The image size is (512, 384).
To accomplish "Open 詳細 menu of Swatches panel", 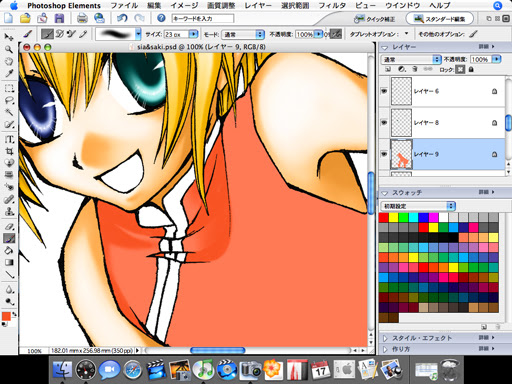I will point(487,192).
